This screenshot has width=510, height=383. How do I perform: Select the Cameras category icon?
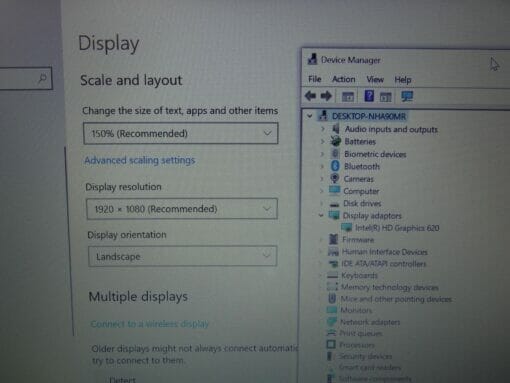tap(335, 178)
